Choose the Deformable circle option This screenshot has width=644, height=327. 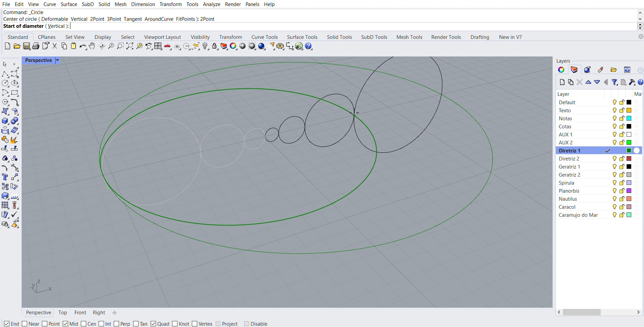point(55,19)
